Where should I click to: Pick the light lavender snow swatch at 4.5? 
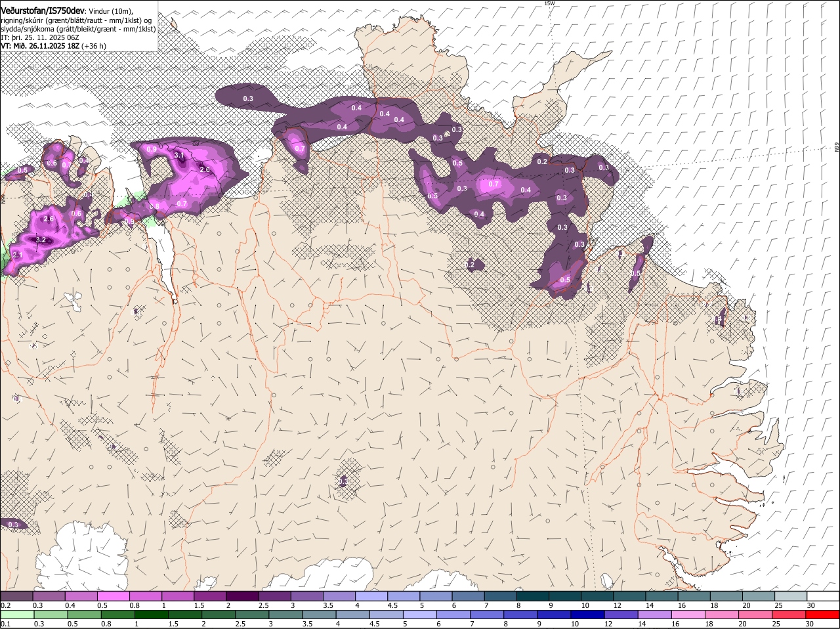[404, 596]
